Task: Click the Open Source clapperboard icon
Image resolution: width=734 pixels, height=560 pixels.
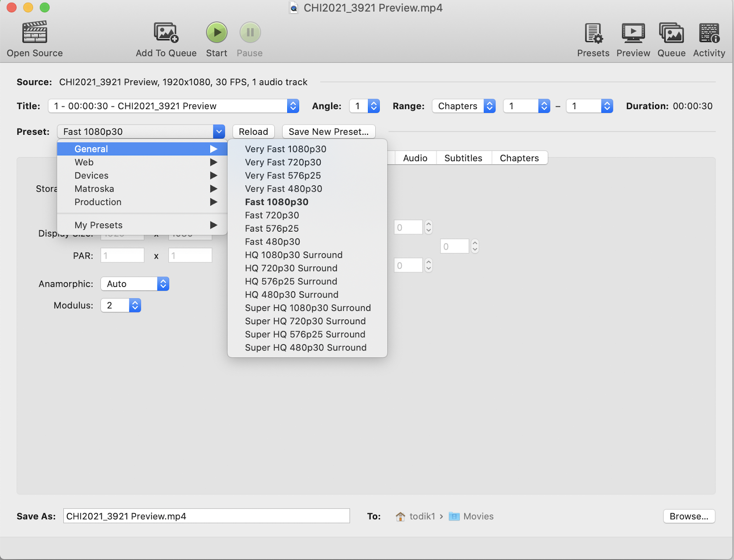Action: click(35, 32)
